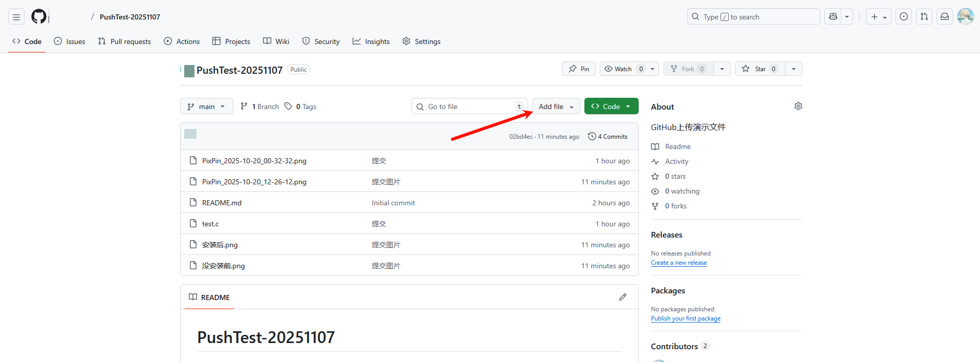Screen dimensions: 980x362
Task: Click file icon beside test.c
Action: pyautogui.click(x=193, y=223)
